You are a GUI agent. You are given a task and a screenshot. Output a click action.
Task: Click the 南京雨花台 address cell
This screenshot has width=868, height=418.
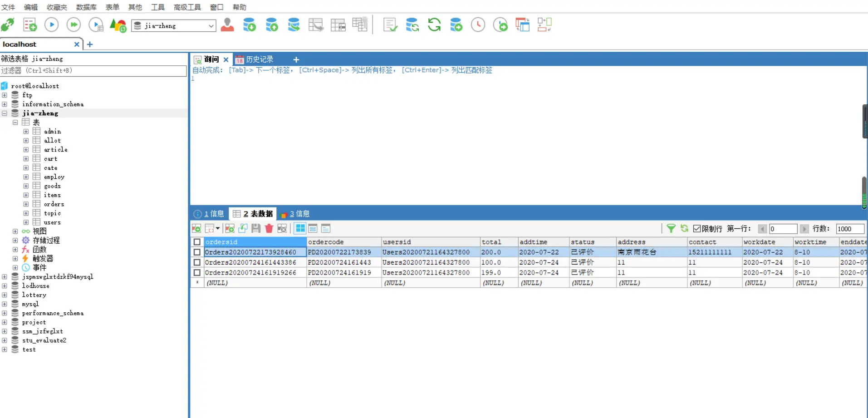[x=651, y=252]
